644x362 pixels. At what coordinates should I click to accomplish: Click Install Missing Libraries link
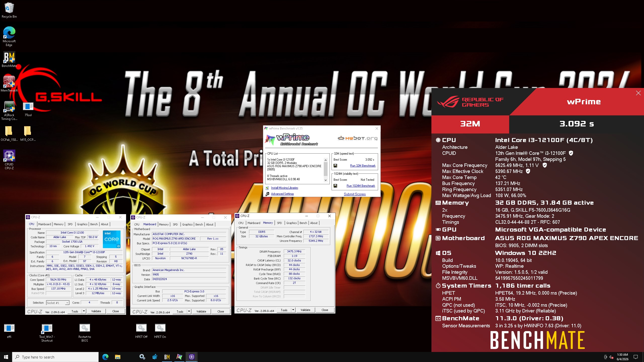coord(285,188)
